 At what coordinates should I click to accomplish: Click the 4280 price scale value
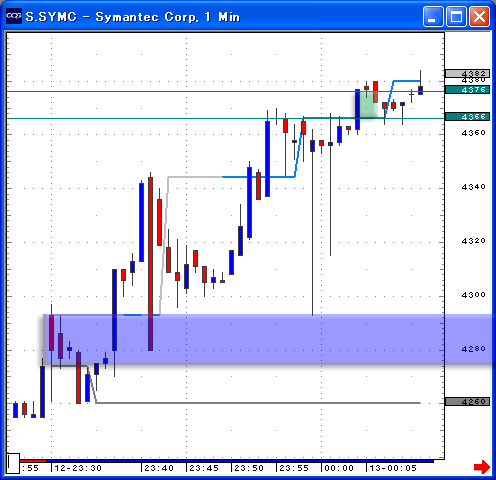473,349
